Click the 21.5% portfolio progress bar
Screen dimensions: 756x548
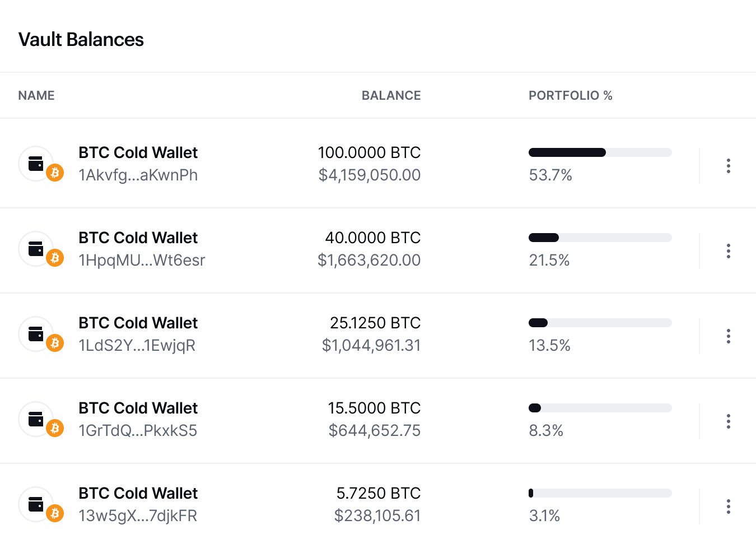600,238
